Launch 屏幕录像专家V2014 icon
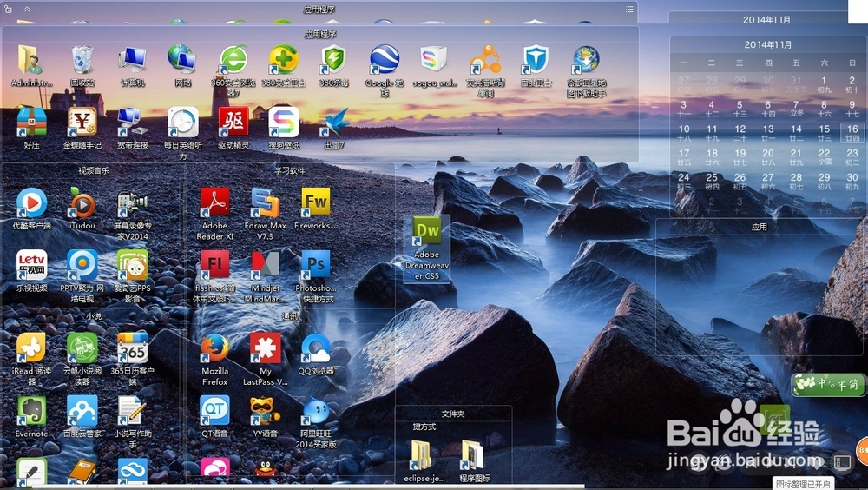 click(x=132, y=203)
